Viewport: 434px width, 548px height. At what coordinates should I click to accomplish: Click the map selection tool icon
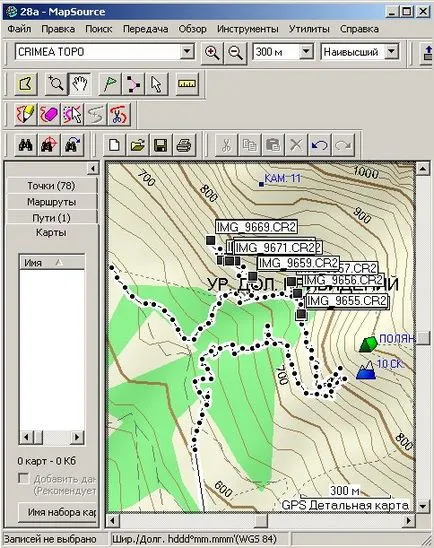26,84
